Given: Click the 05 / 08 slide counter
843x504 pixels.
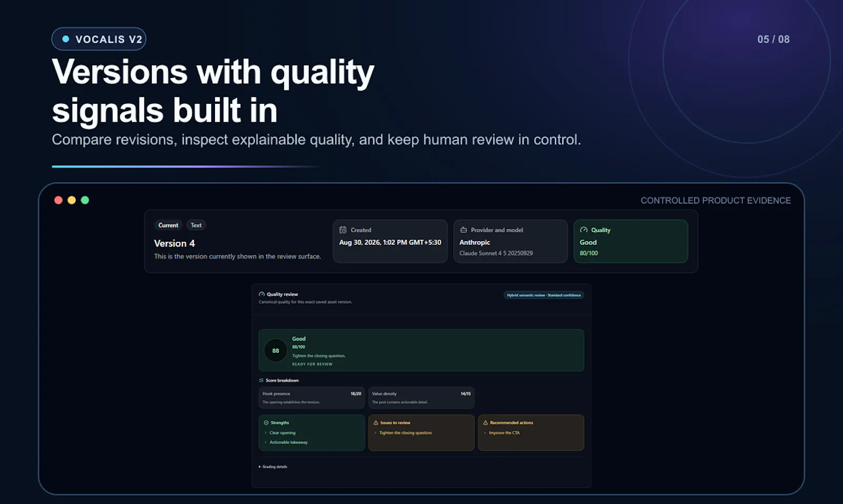Looking at the screenshot, I should (773, 39).
